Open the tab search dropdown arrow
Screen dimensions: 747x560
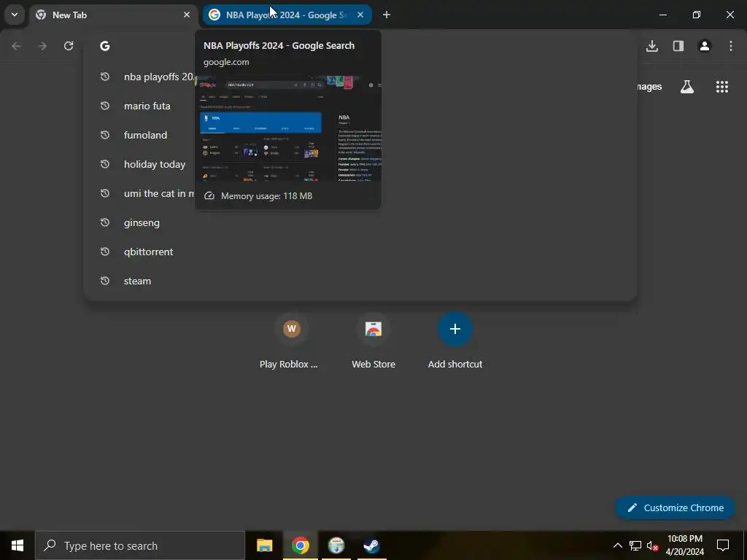[x=15, y=15]
